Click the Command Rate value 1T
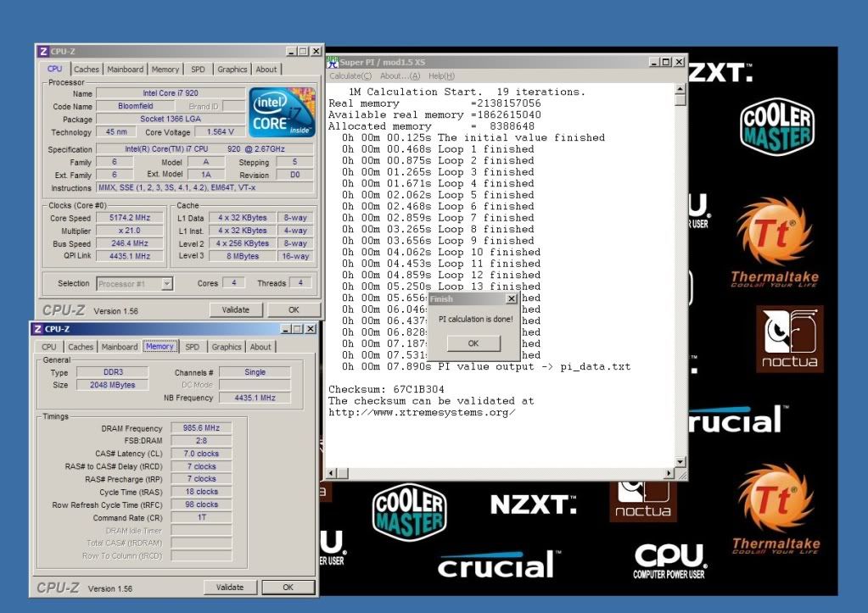The width and height of the screenshot is (868, 613). (x=201, y=518)
